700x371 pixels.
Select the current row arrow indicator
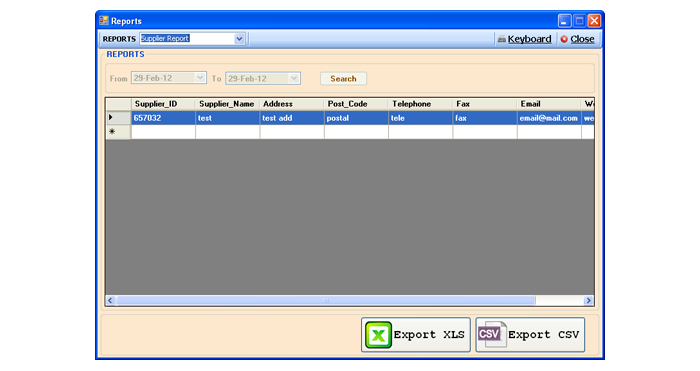point(111,118)
